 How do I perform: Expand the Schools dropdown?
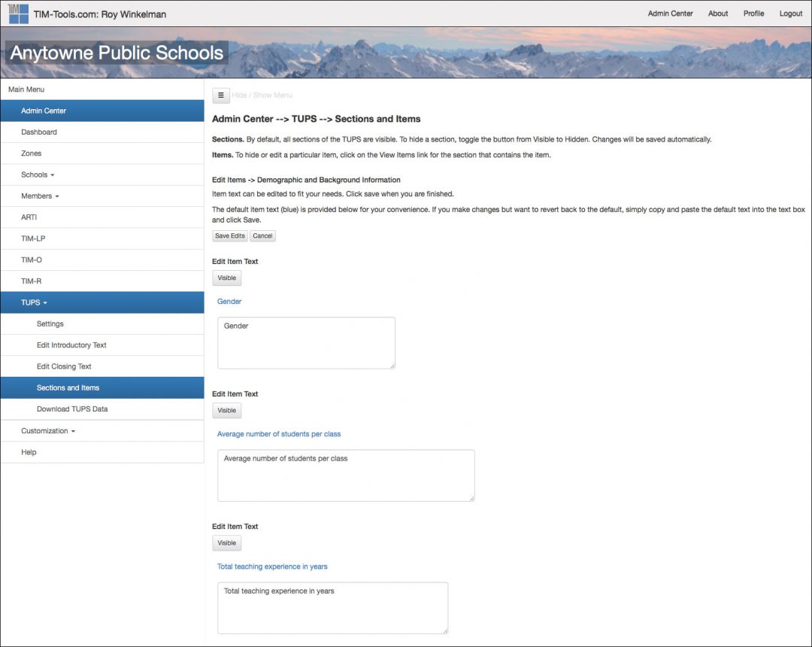pos(34,175)
